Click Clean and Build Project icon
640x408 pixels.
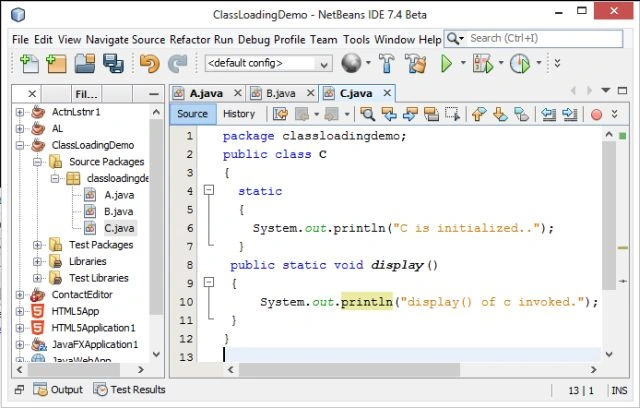pos(415,63)
